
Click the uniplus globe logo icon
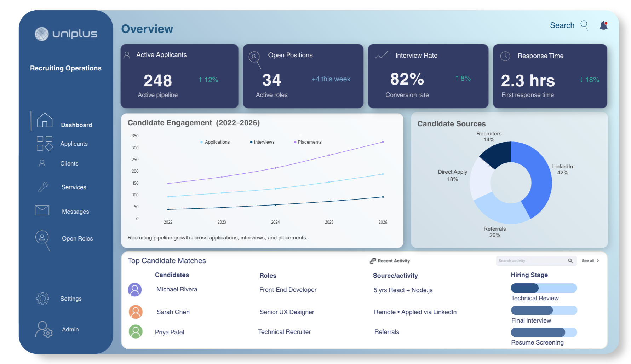pos(41,34)
